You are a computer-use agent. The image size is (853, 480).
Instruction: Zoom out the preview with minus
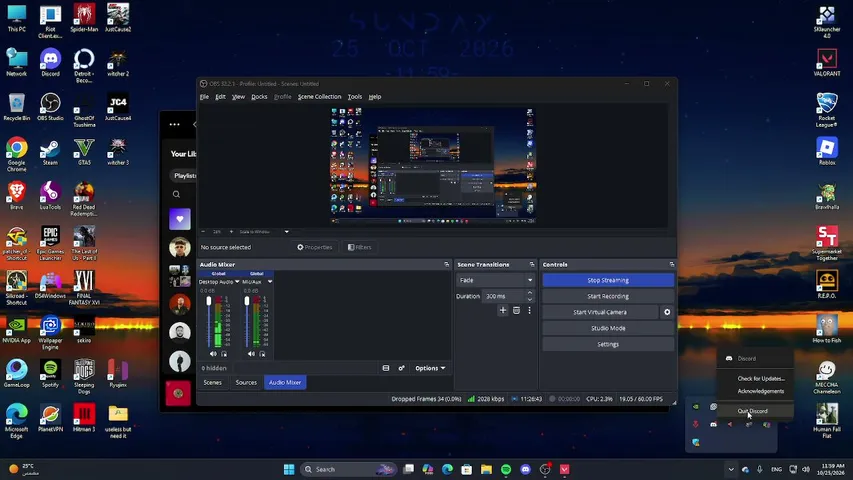(x=203, y=232)
